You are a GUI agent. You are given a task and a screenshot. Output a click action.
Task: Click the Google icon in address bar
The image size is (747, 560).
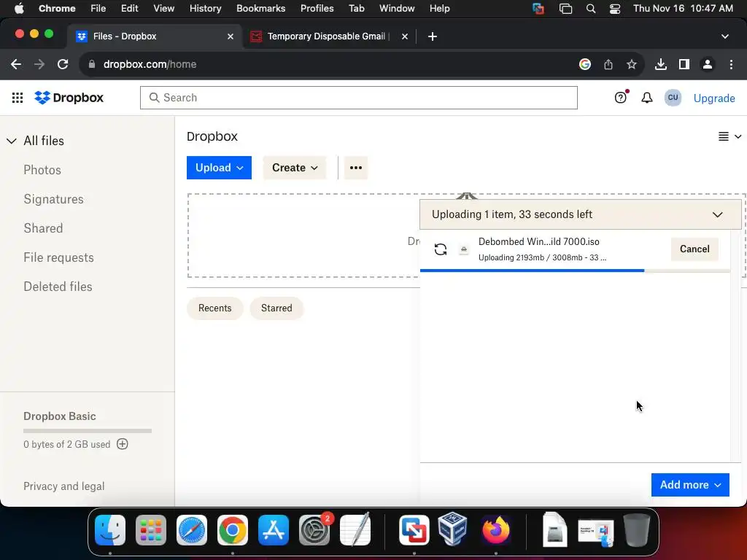(585, 64)
